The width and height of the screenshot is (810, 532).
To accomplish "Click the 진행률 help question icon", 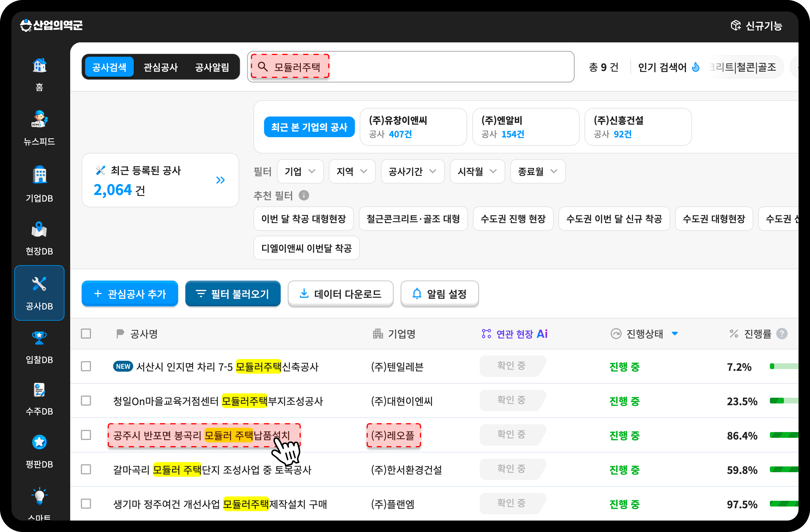I will coord(782,334).
